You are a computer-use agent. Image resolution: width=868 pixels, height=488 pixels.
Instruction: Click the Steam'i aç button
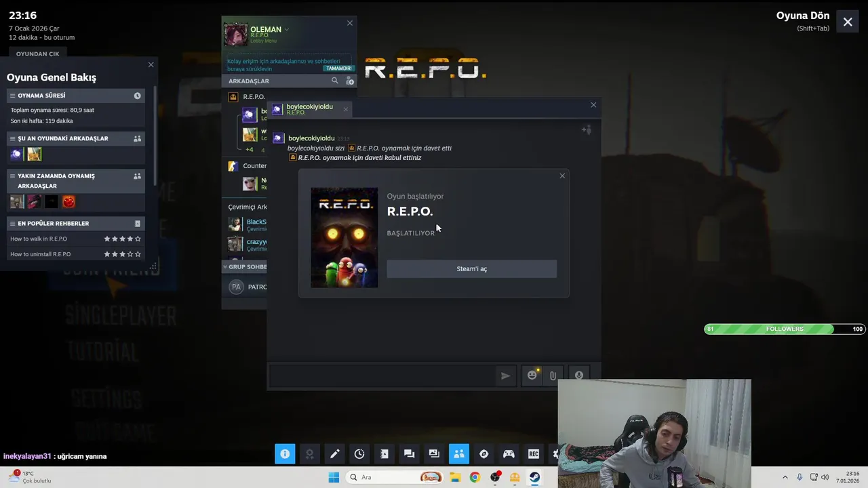click(472, 268)
